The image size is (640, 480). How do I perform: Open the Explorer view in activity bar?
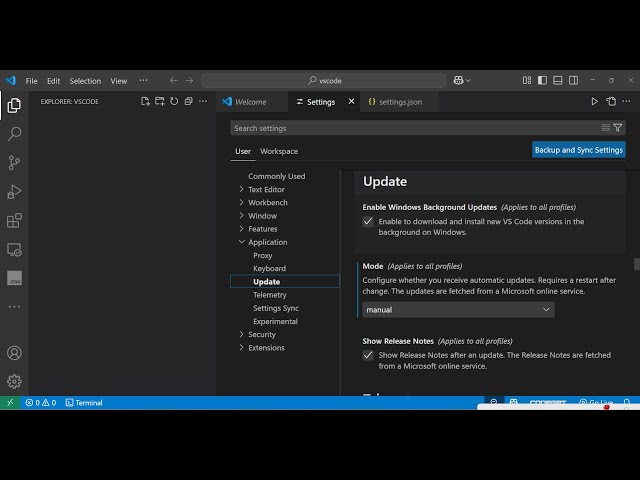[x=14, y=105]
